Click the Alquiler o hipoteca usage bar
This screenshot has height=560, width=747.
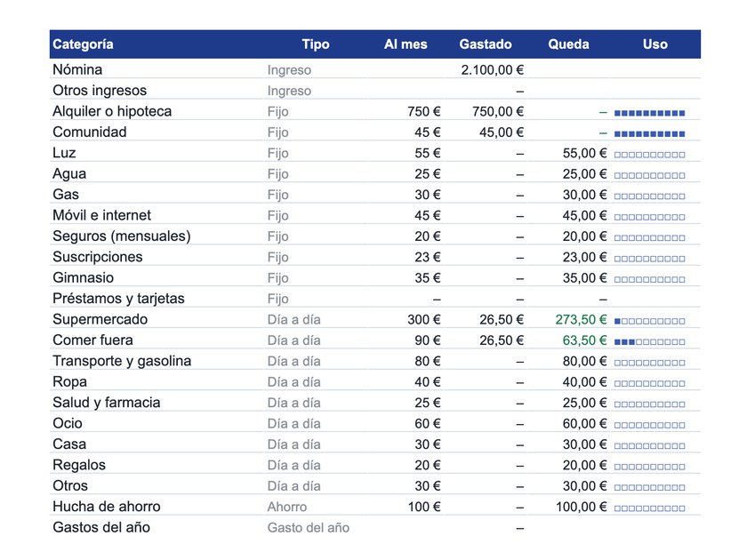tap(649, 114)
